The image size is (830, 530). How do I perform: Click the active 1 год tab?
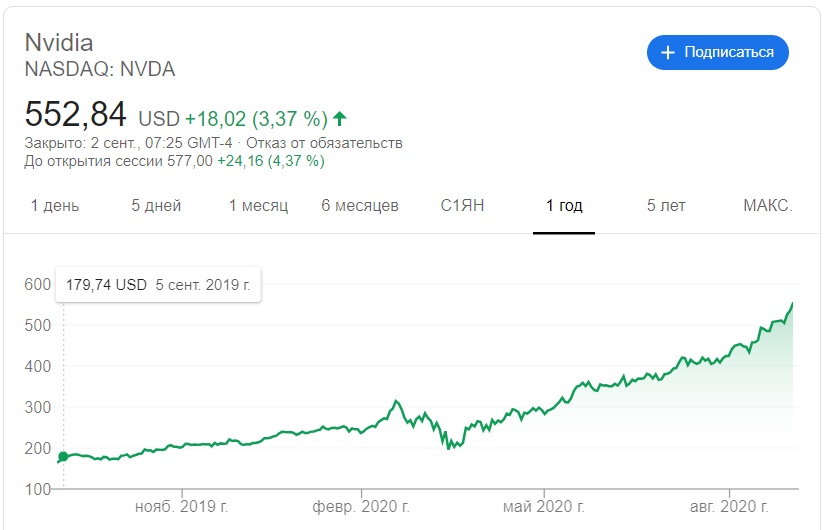(x=564, y=206)
